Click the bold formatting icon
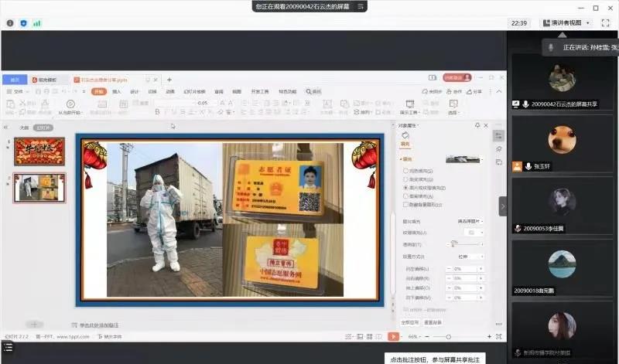The image size is (619, 364). (157, 112)
